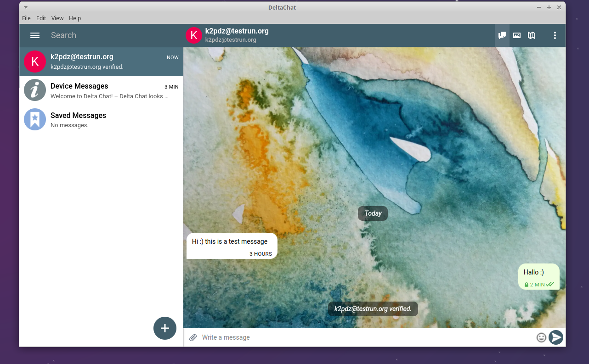Open the Help menu

[74, 18]
